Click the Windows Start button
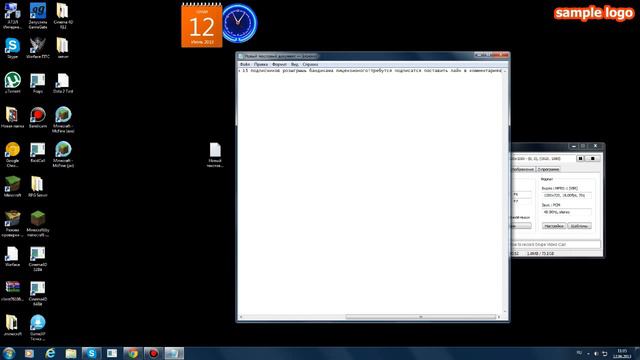The width and height of the screenshot is (640, 360). tap(9, 353)
